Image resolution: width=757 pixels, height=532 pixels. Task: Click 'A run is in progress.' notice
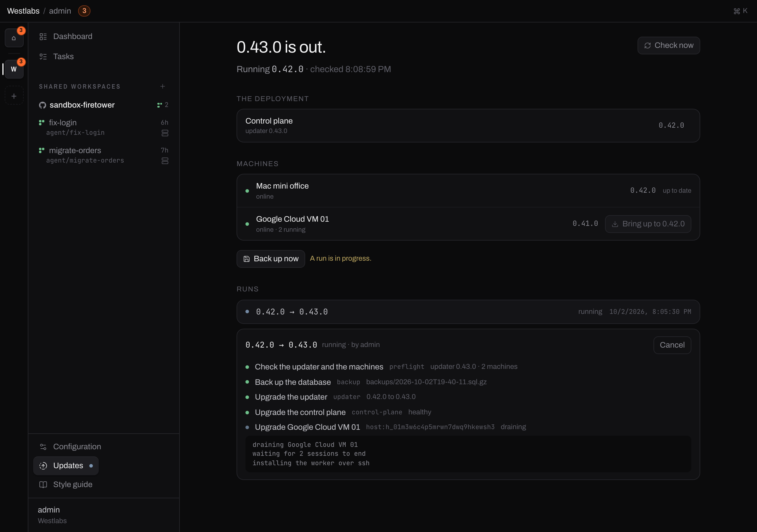(341, 258)
